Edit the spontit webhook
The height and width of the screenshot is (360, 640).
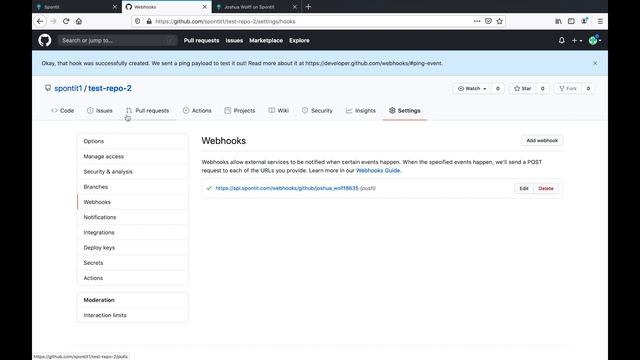point(524,189)
